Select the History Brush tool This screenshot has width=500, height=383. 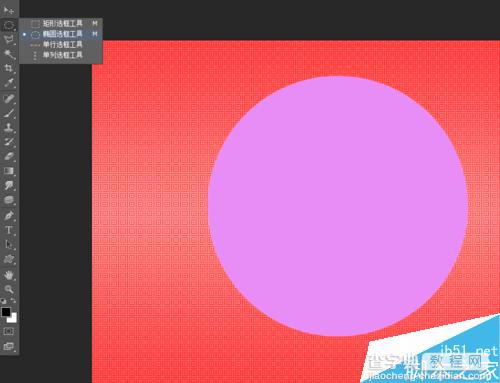pyautogui.click(x=9, y=142)
